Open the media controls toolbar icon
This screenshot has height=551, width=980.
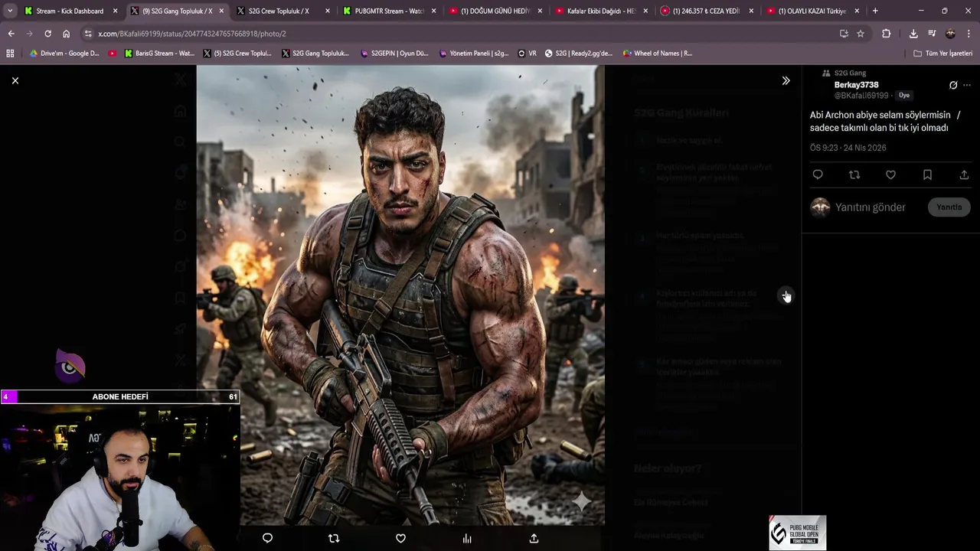coord(932,34)
